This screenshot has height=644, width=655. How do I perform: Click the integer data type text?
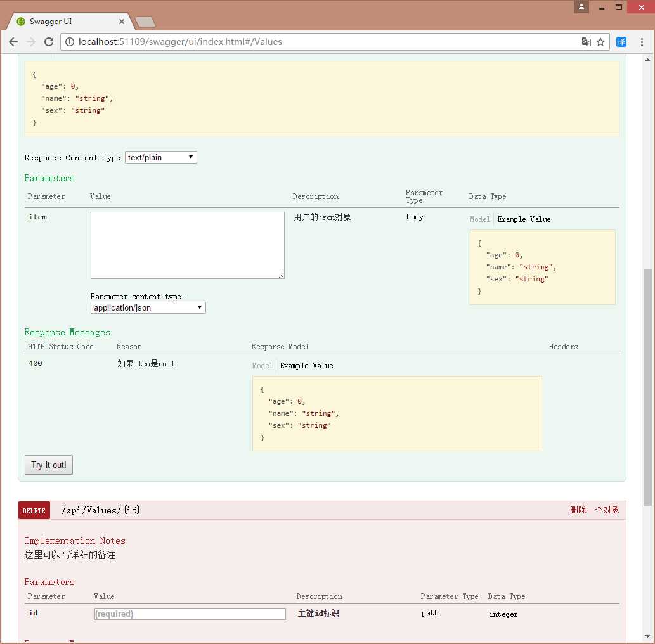[503, 614]
